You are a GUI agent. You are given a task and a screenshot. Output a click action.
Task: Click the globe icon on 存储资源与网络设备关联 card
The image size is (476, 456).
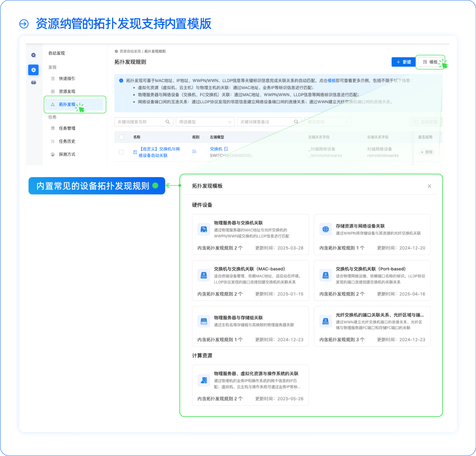pos(325,229)
